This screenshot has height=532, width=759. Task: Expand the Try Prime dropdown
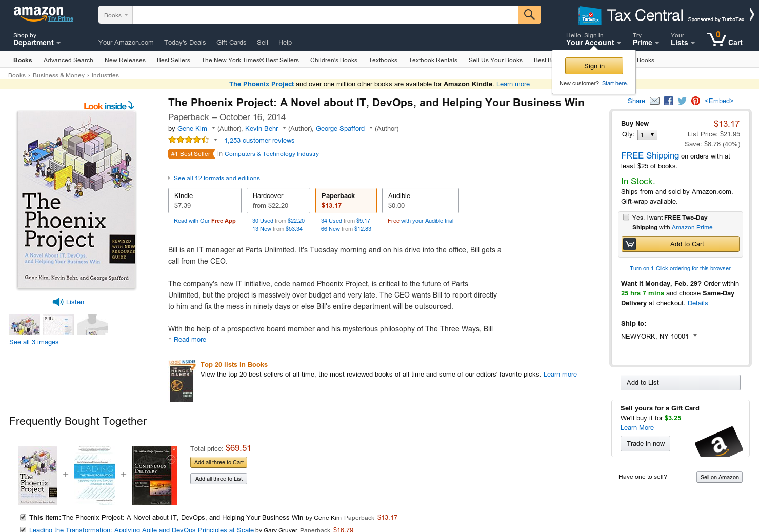pyautogui.click(x=646, y=39)
